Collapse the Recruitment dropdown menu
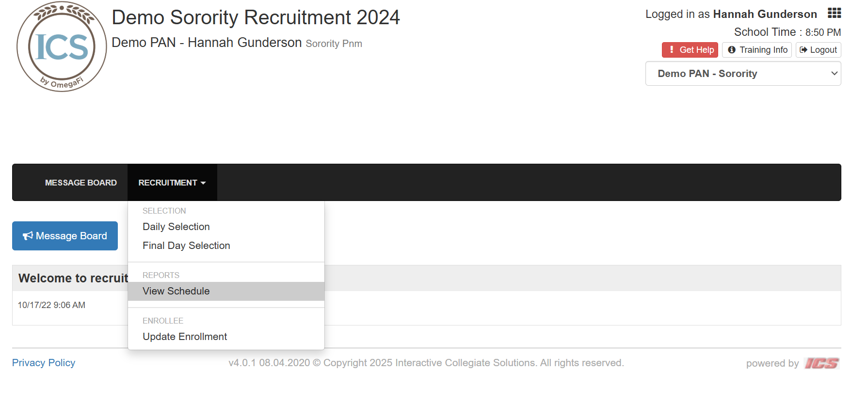Image resolution: width=868 pixels, height=402 pixels. pos(172,183)
